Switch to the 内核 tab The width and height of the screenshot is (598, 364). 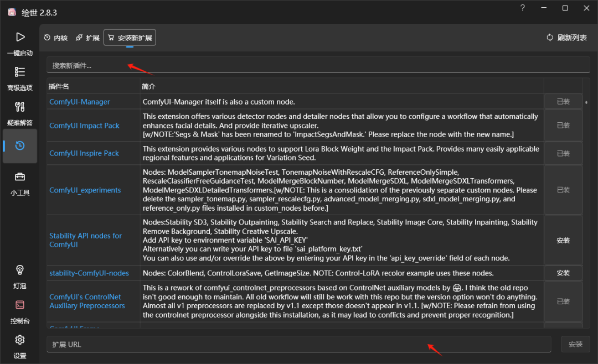point(56,38)
